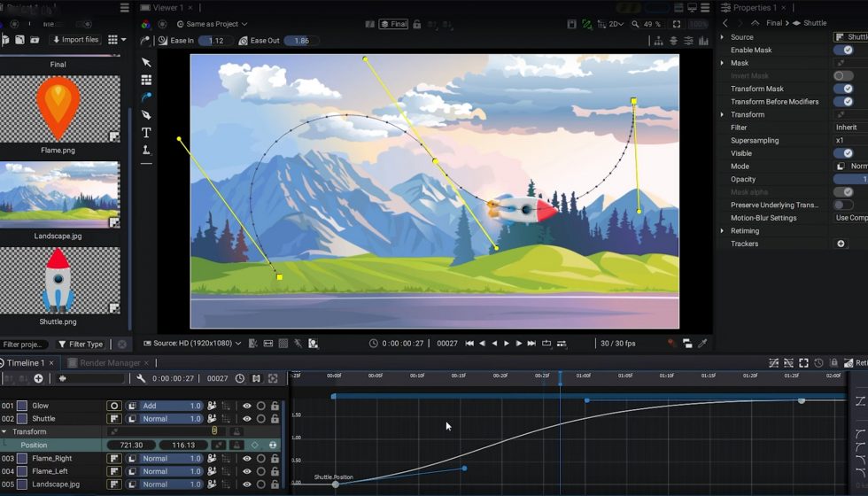
Task: Click the loop playback icon
Action: tap(546, 344)
